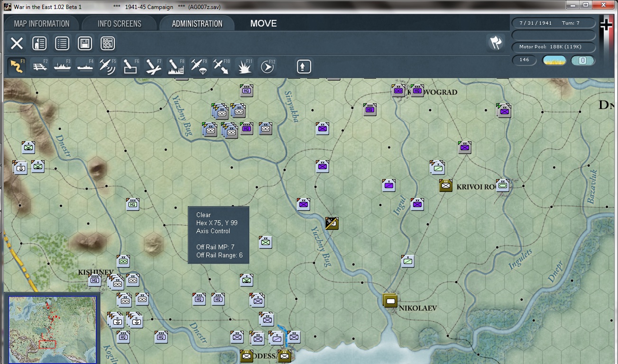Click 'Off Rail MP: 7' in tooltip
Viewport: 618px width, 364px height.
point(215,247)
